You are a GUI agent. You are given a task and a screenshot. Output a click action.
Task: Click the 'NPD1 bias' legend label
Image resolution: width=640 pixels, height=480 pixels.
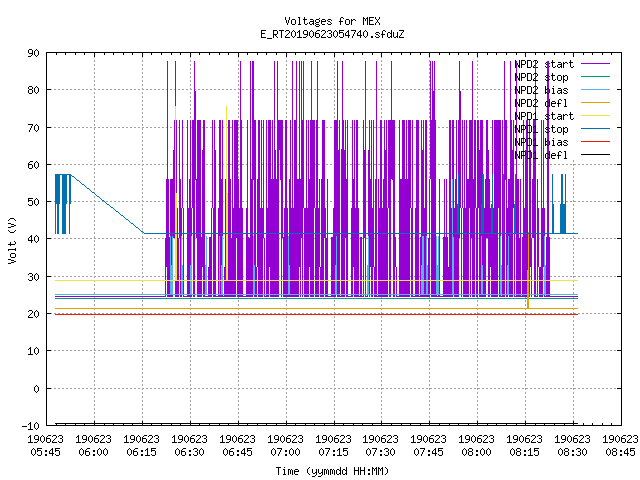click(541, 142)
